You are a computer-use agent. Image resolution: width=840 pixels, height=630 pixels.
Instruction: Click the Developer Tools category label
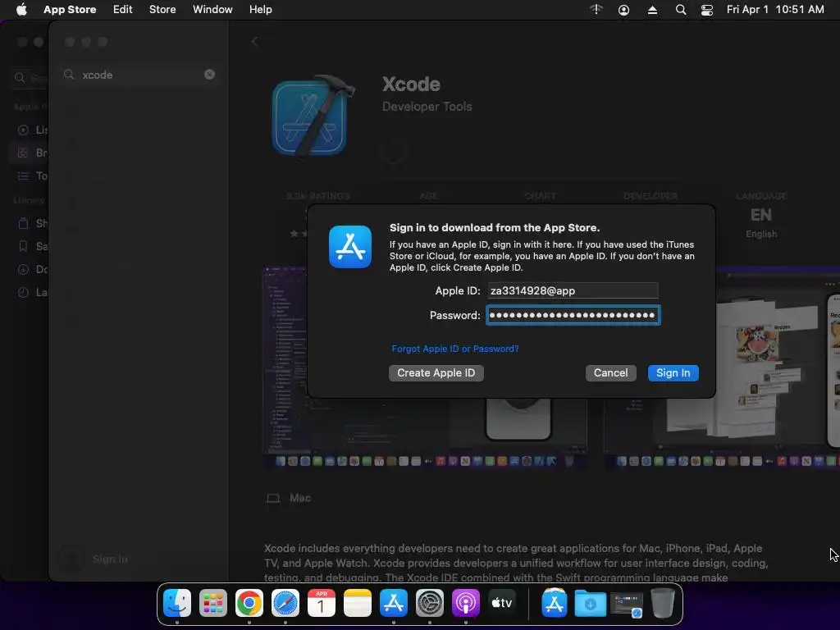point(427,107)
